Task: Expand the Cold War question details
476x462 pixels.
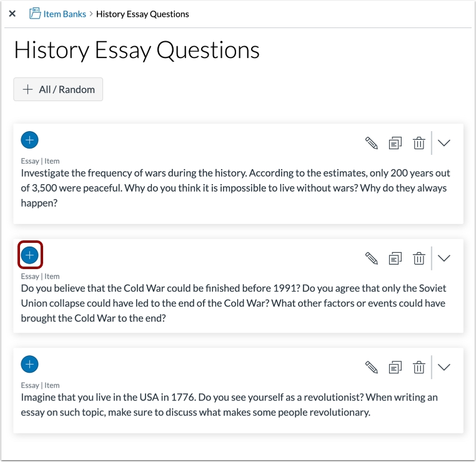Action: click(x=444, y=258)
